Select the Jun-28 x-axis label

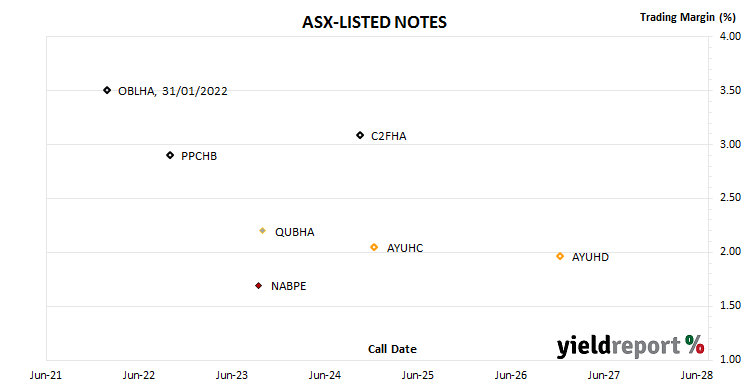point(697,375)
